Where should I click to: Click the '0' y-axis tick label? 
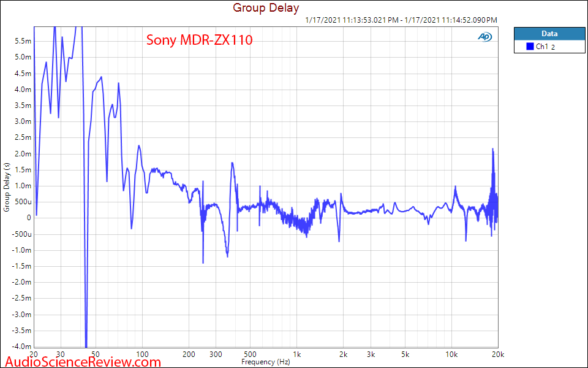29,218
